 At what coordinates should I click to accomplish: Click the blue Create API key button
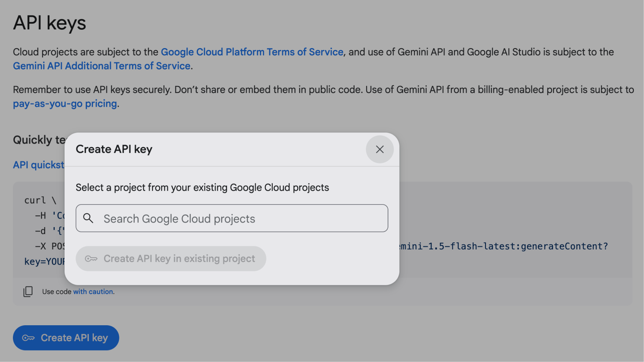point(66,338)
